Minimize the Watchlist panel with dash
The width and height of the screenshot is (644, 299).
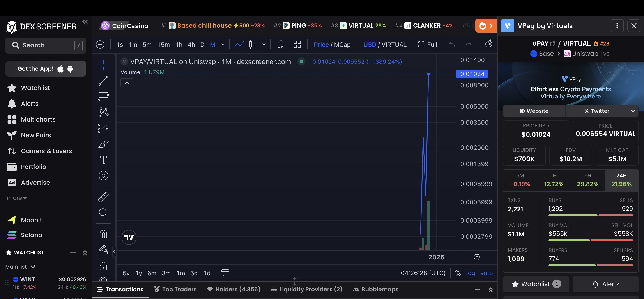point(73,253)
